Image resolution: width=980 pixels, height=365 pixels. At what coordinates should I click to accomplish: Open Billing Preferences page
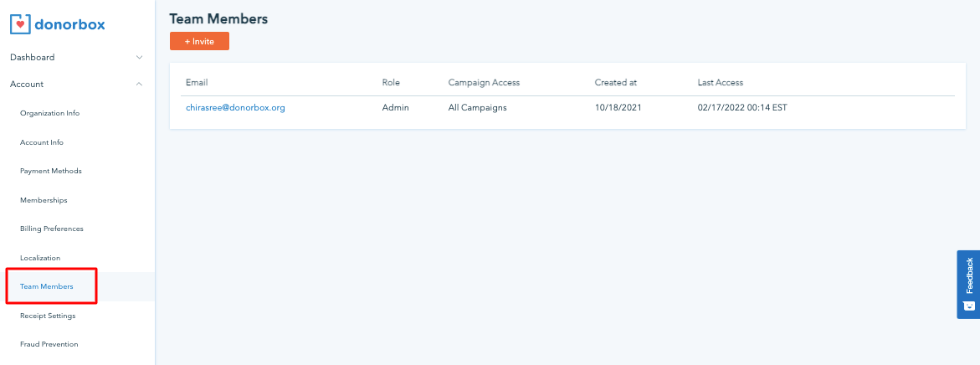tap(52, 229)
